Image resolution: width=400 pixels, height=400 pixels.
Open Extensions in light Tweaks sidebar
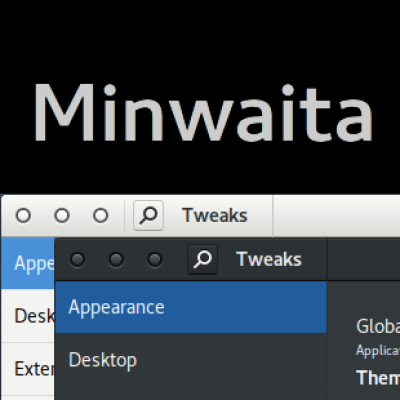tap(28, 369)
